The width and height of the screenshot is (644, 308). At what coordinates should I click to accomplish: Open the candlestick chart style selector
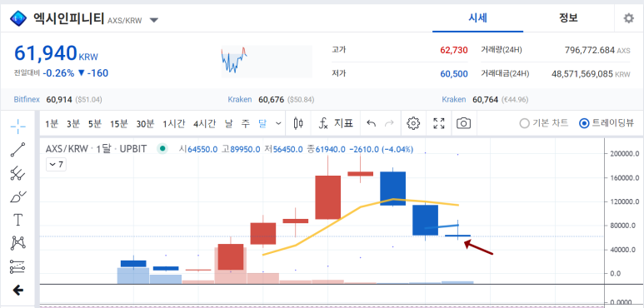[298, 123]
